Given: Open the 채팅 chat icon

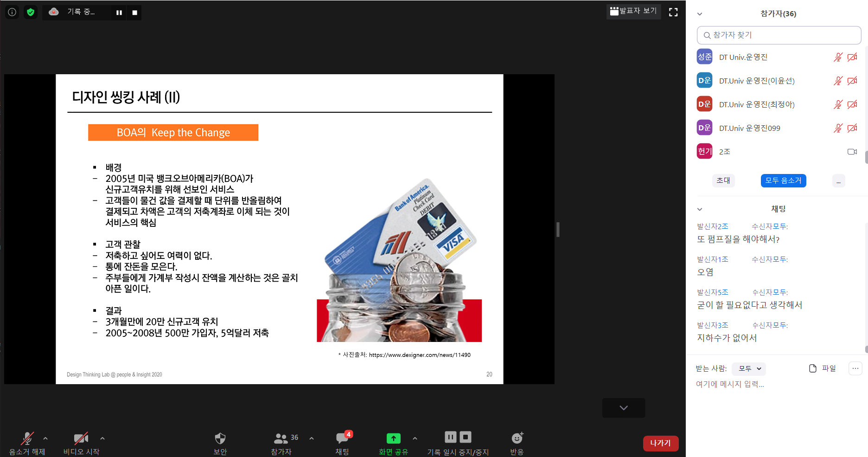Looking at the screenshot, I should click(342, 438).
